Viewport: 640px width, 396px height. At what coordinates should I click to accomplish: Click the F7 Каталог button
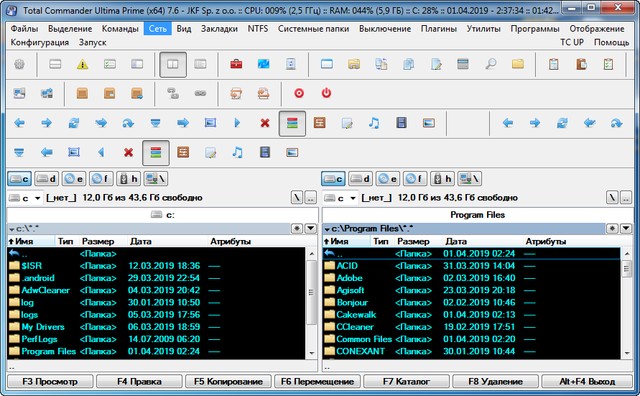[x=407, y=381]
